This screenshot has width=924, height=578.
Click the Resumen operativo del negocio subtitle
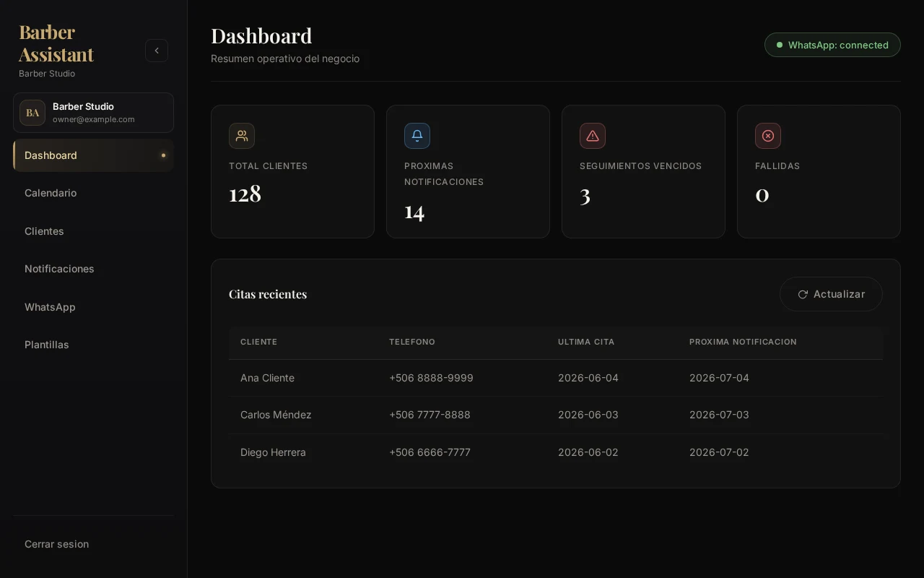pyautogui.click(x=285, y=59)
